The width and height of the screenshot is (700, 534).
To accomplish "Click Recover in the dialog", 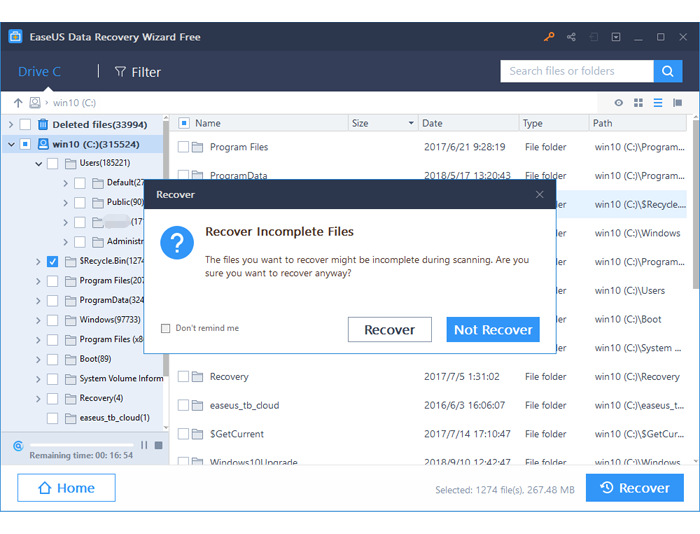I will click(x=390, y=330).
